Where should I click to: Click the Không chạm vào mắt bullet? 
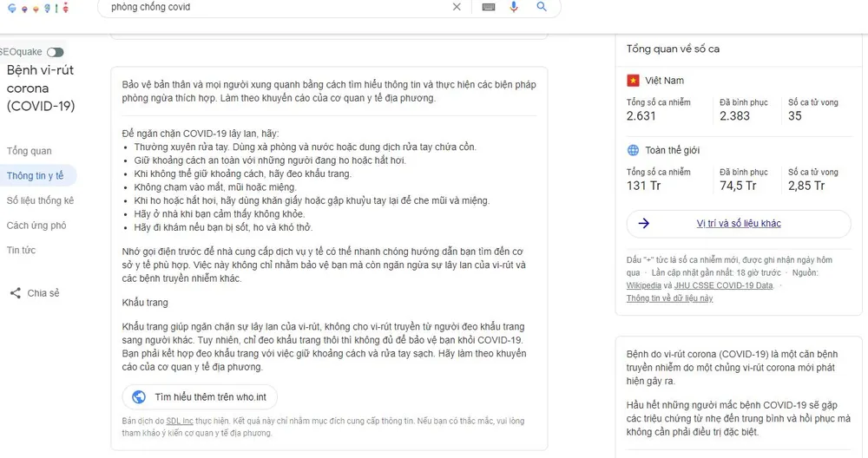click(x=215, y=187)
